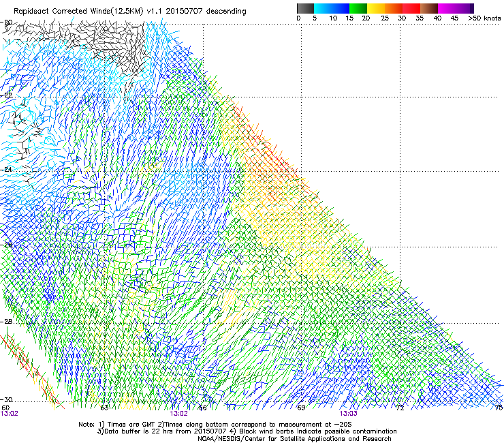Click the legend label '10'
Screen dimensions: 504x443
pyautogui.click(x=333, y=18)
